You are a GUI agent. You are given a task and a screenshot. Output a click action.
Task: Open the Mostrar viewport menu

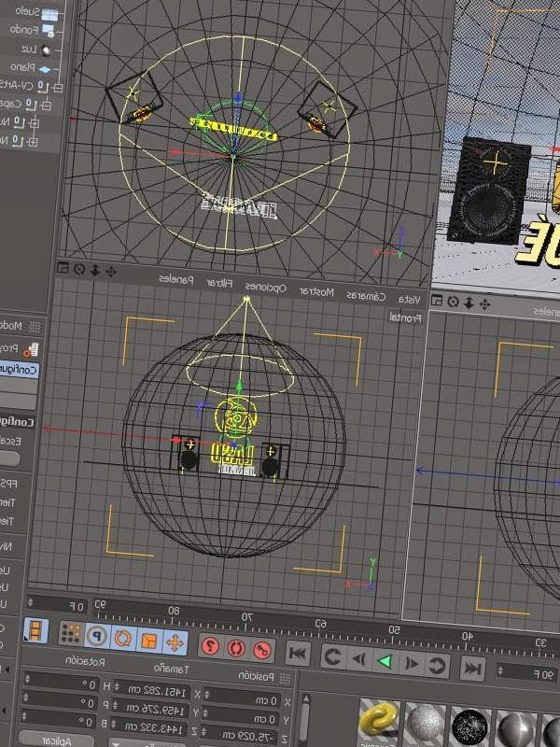(316, 292)
